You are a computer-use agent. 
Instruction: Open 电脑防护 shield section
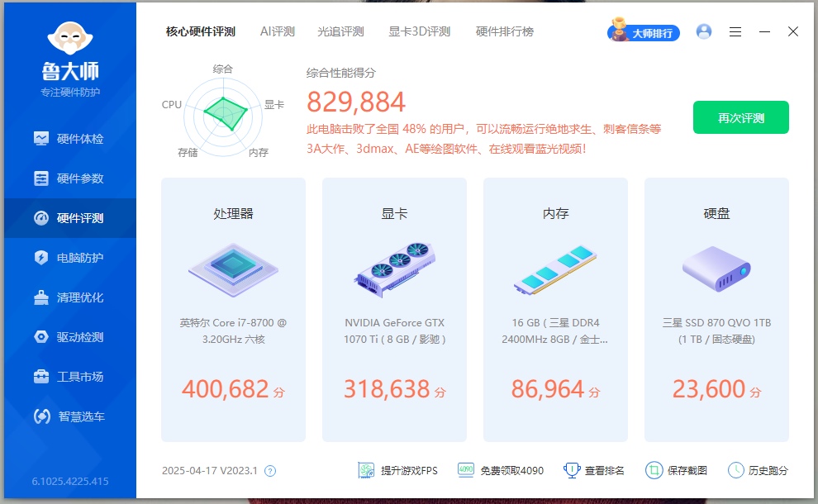[x=69, y=258]
